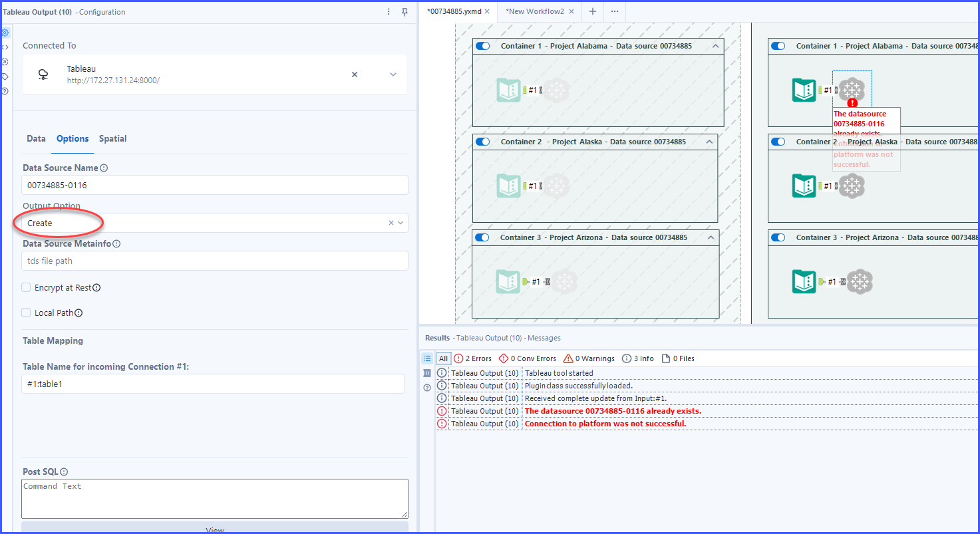Select Input Data tool in right Container 2 Alaska
This screenshot has width=980, height=534.
click(804, 186)
